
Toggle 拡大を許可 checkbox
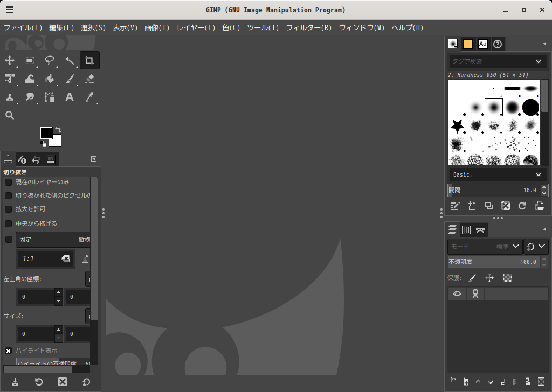pos(9,209)
